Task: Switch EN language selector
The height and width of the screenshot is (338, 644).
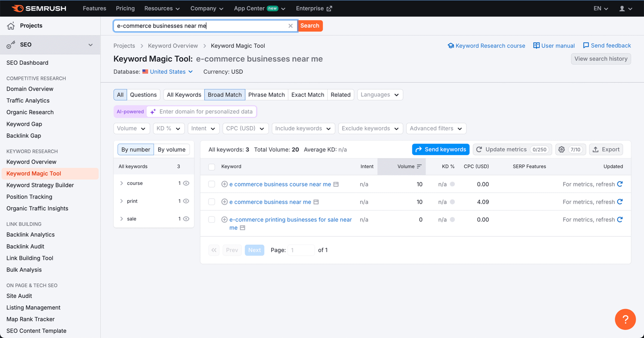Action: (x=601, y=8)
